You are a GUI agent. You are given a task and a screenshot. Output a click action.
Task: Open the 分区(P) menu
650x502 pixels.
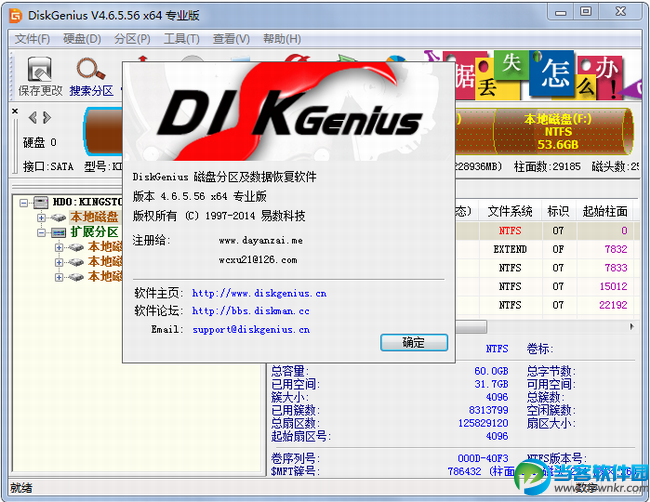132,39
